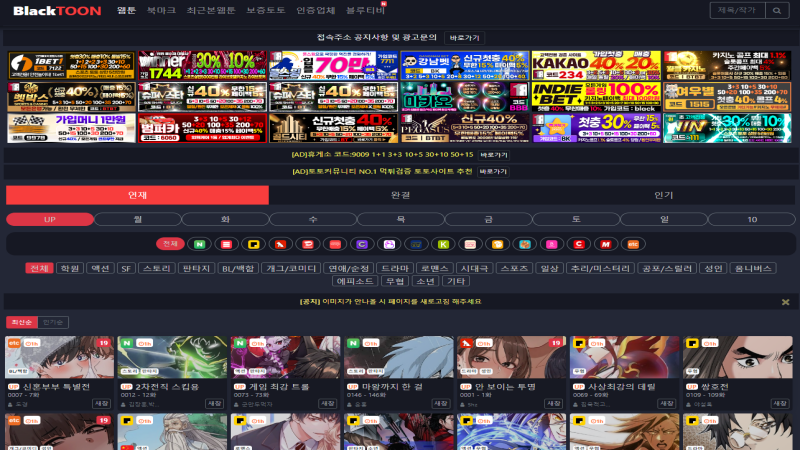Toggle the 로맨스 genre filter
The image size is (800, 450).
[434, 268]
